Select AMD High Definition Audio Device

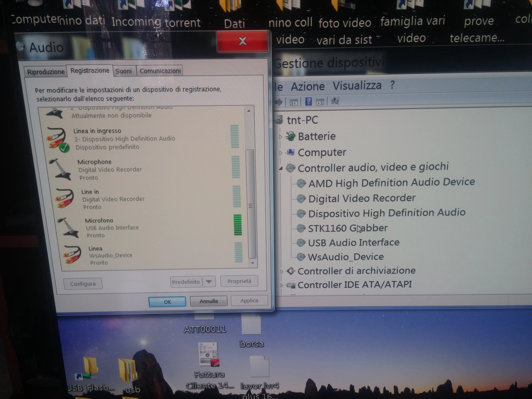tap(391, 183)
